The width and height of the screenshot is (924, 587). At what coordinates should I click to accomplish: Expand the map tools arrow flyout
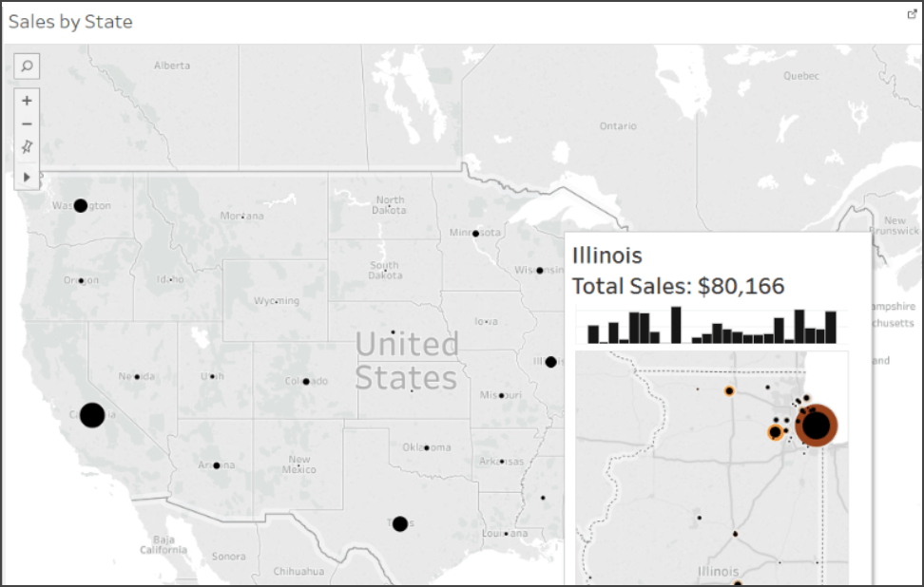tap(27, 177)
